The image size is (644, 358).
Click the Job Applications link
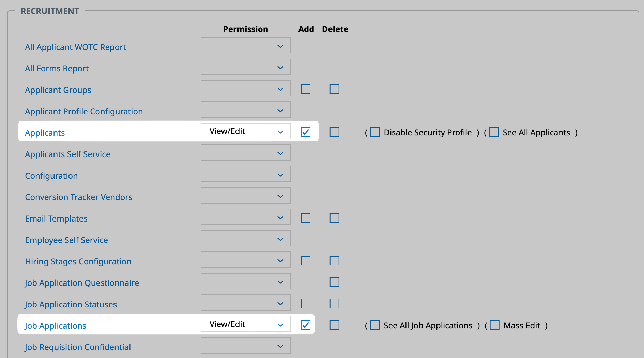pos(55,326)
